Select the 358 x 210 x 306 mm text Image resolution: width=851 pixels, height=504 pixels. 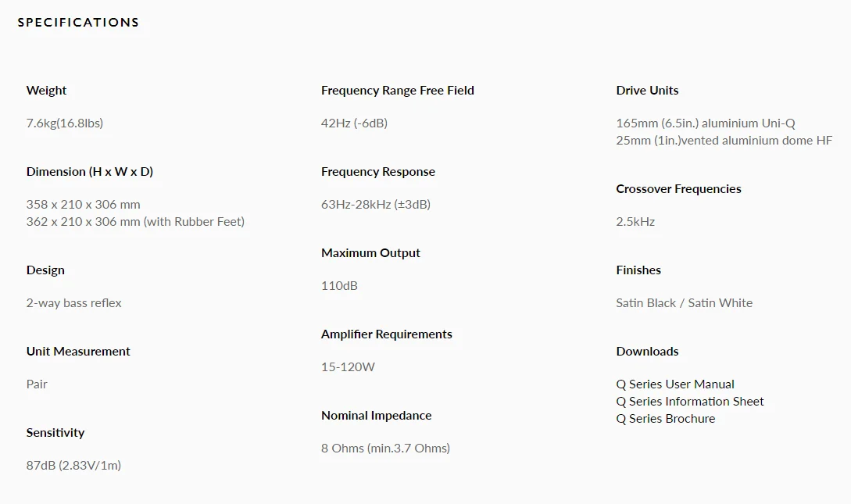(83, 205)
